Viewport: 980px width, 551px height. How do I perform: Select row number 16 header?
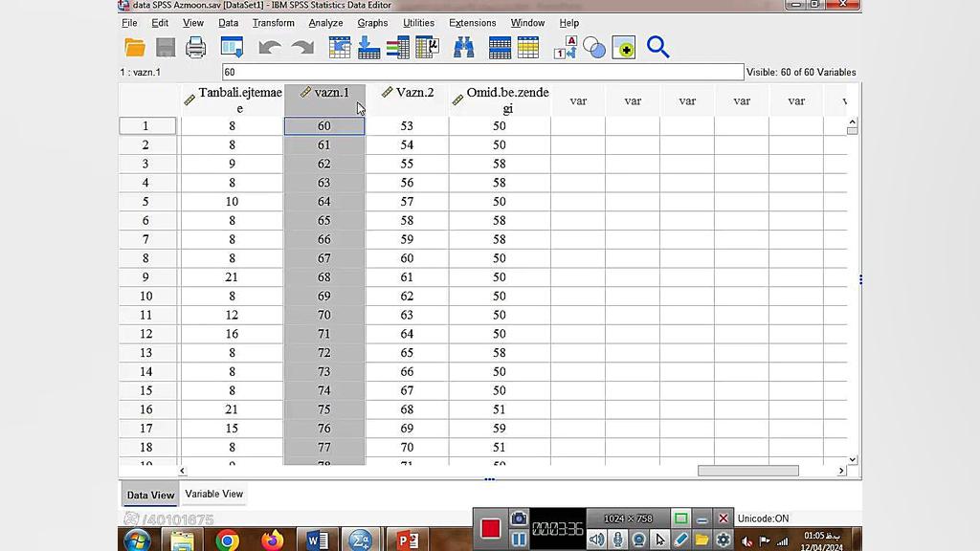click(x=147, y=409)
